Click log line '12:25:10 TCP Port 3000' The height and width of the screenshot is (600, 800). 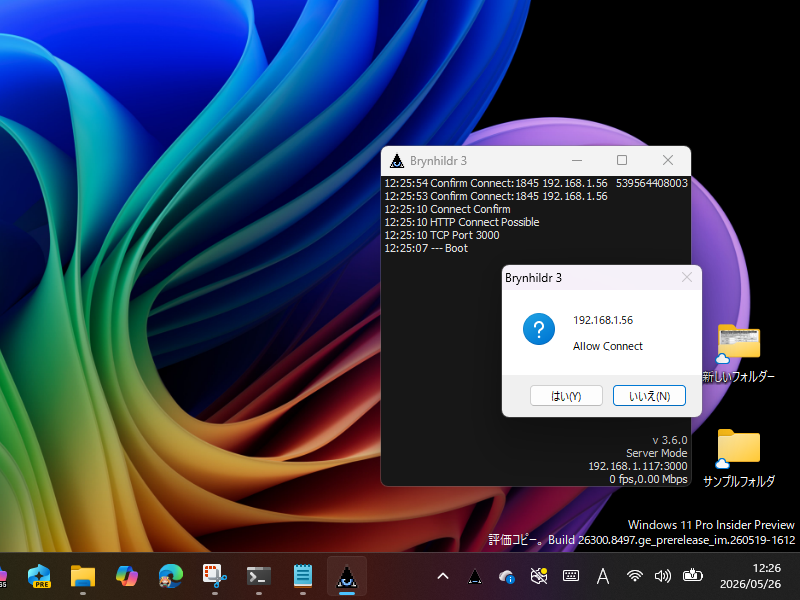[x=442, y=235]
